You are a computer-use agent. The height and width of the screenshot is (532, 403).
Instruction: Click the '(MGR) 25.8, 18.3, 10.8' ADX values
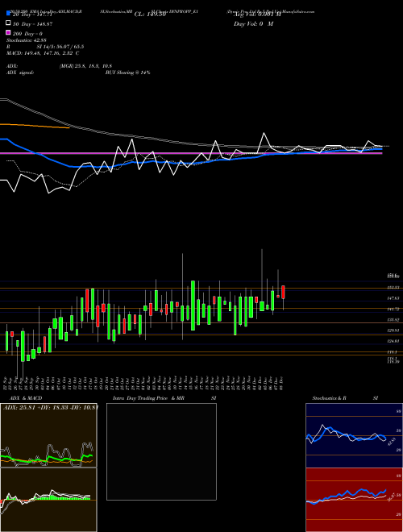pyautogui.click(x=85, y=66)
